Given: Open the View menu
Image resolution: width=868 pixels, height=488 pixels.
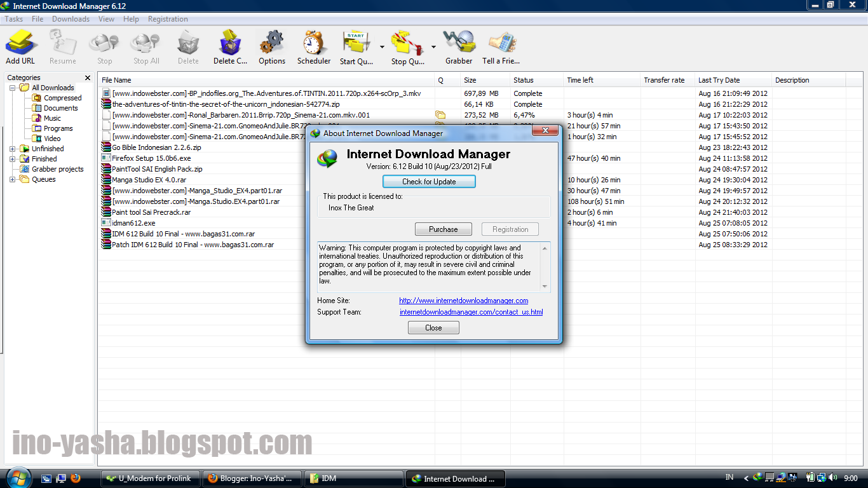Looking at the screenshot, I should 107,19.
